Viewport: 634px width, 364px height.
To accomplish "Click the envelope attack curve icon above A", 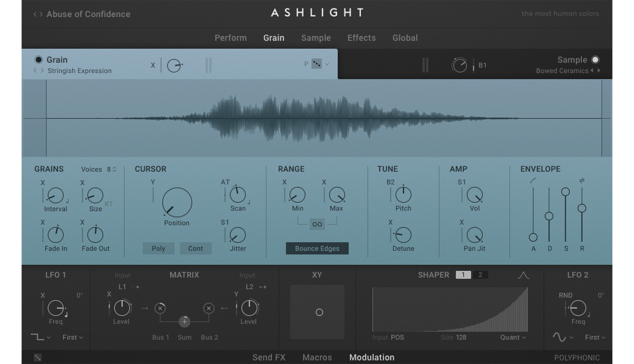I will pyautogui.click(x=533, y=181).
